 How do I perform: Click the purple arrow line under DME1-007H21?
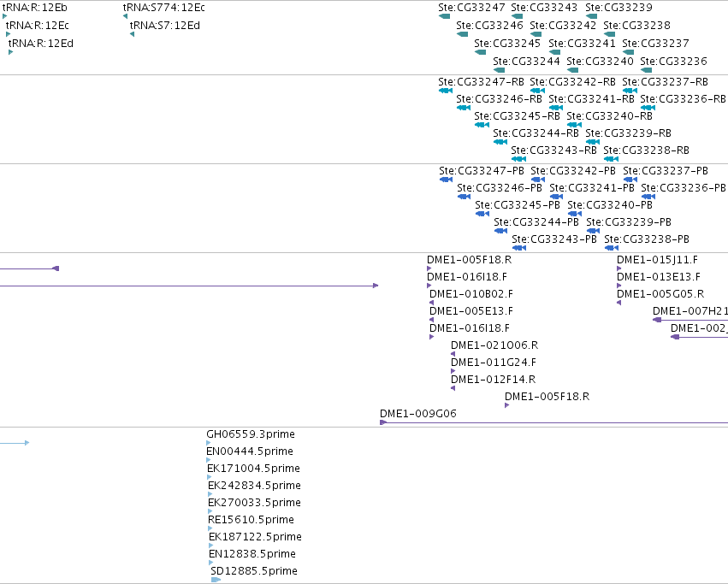click(690, 320)
